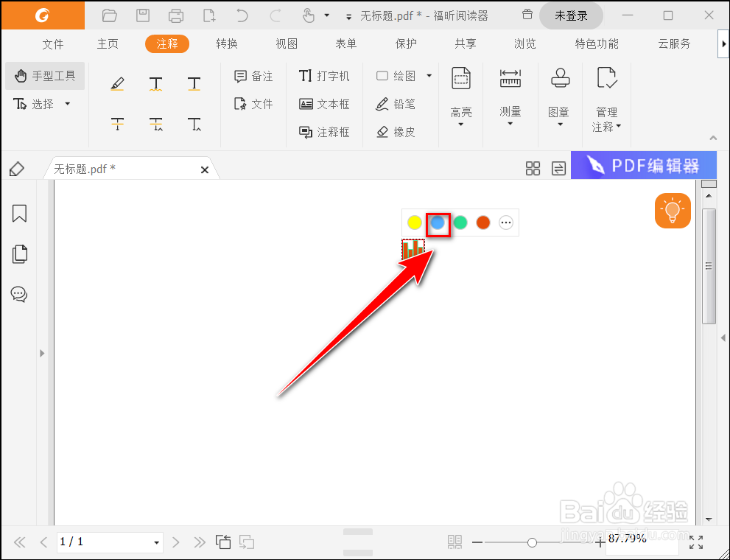Create new document with page-plus icon

[x=209, y=15]
